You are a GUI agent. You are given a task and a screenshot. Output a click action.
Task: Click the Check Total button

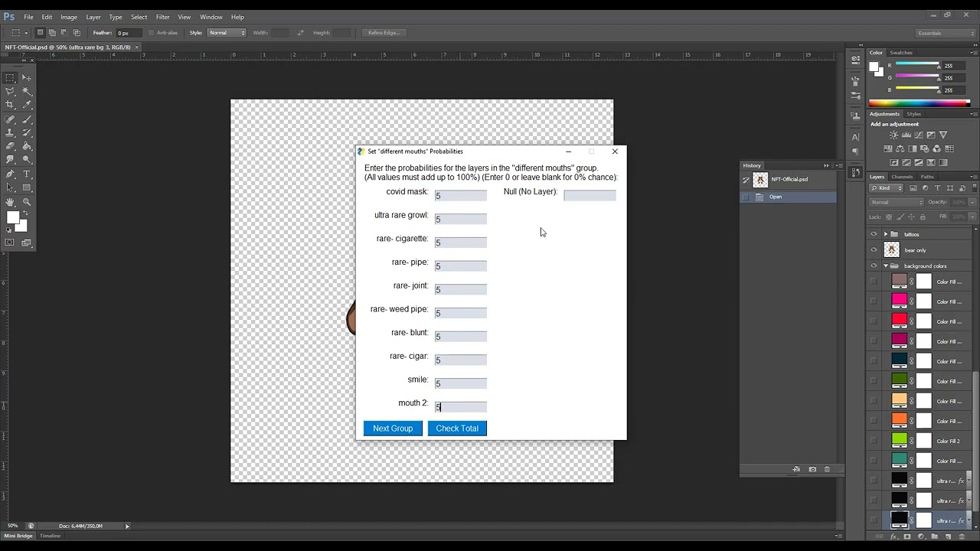[x=457, y=429]
